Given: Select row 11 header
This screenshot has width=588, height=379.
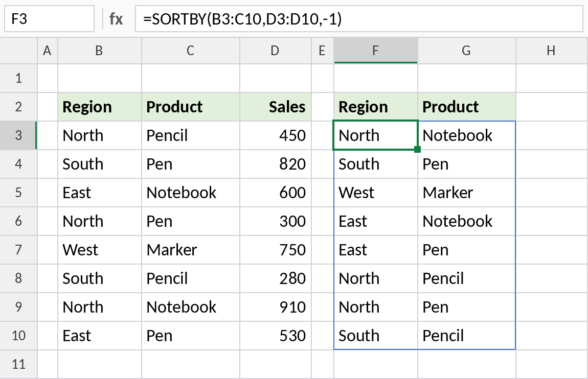Looking at the screenshot, I should point(18,364).
